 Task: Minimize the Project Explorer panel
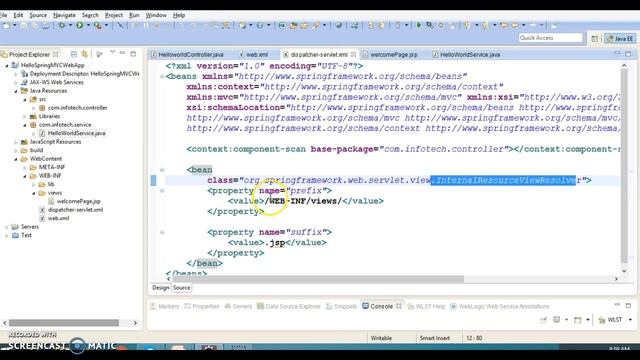(x=122, y=53)
